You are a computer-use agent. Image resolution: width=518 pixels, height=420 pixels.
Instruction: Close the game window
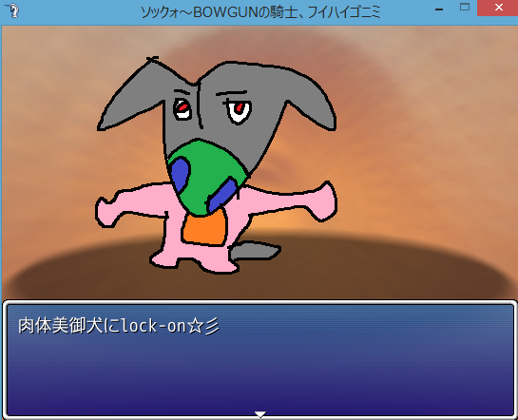coord(498,8)
